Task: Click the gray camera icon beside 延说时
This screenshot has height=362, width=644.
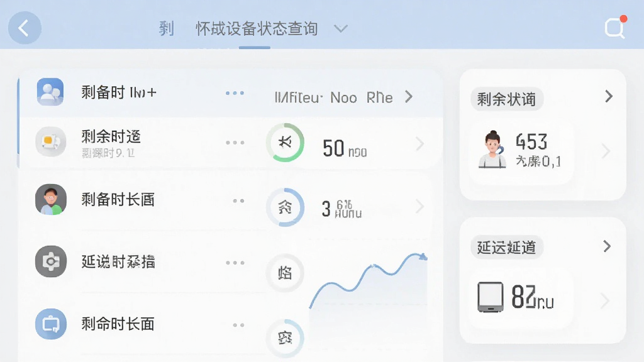Action: [x=51, y=261]
